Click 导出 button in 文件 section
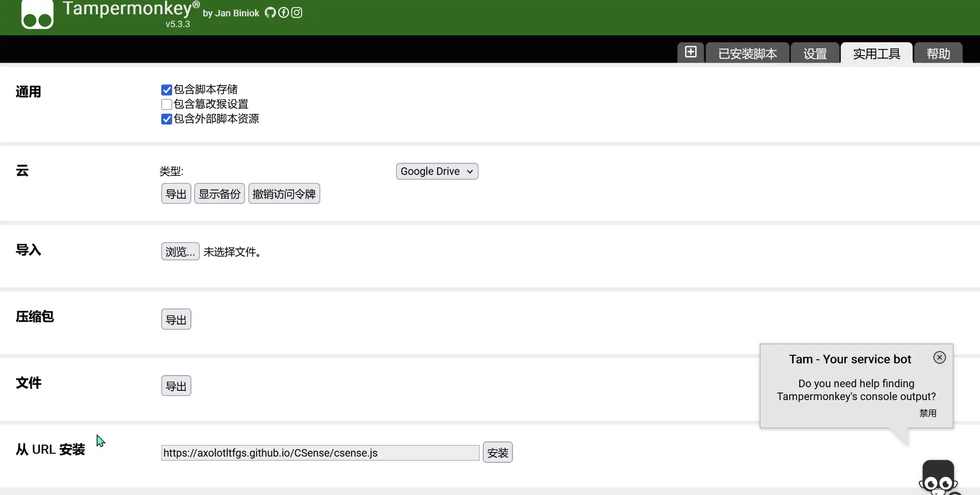The image size is (980, 495). [x=176, y=386]
